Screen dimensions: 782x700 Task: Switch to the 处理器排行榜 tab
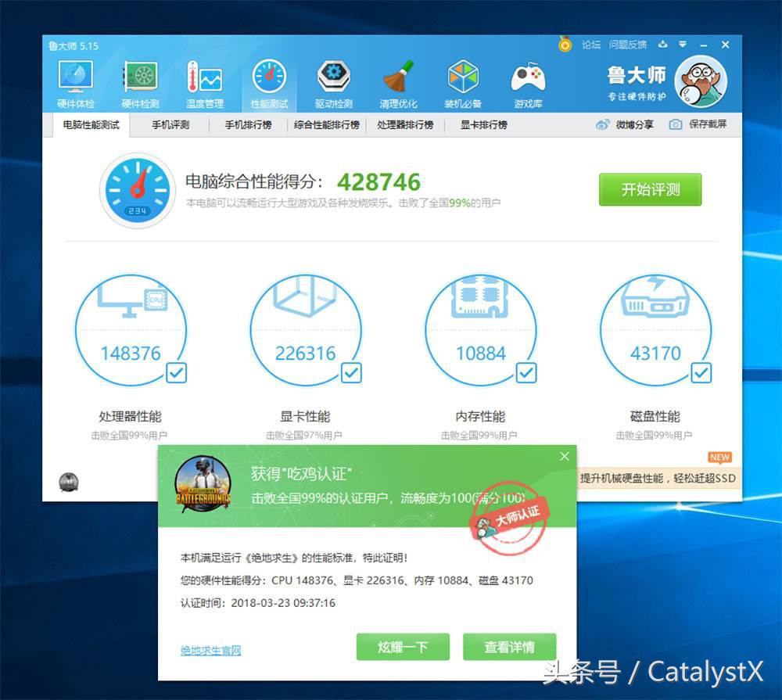(x=405, y=124)
